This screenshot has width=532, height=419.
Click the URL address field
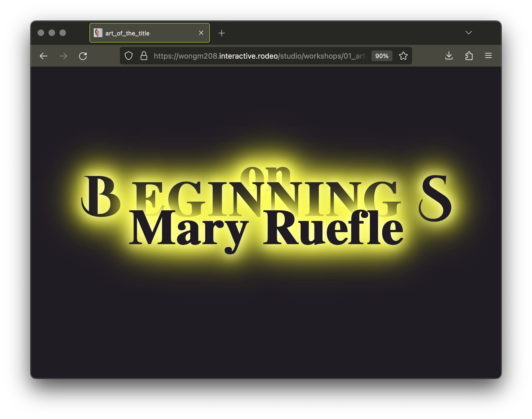coord(259,56)
